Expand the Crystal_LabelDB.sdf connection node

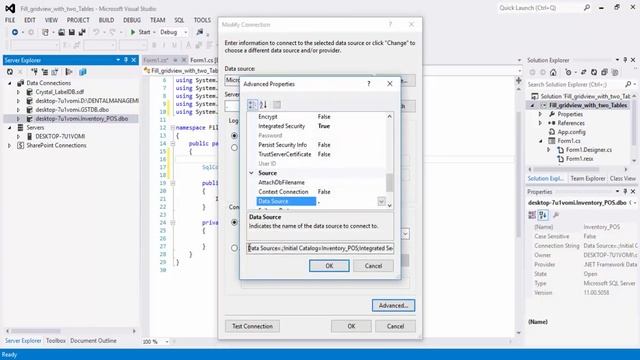(x=18, y=92)
